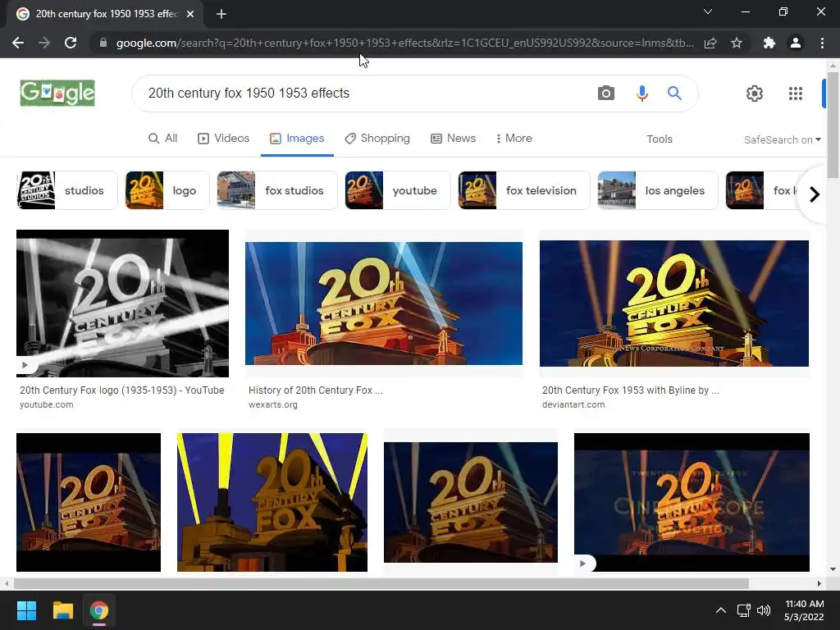Screen dimensions: 840x630
Task: Click the deviantart.com source text
Action: pos(573,404)
